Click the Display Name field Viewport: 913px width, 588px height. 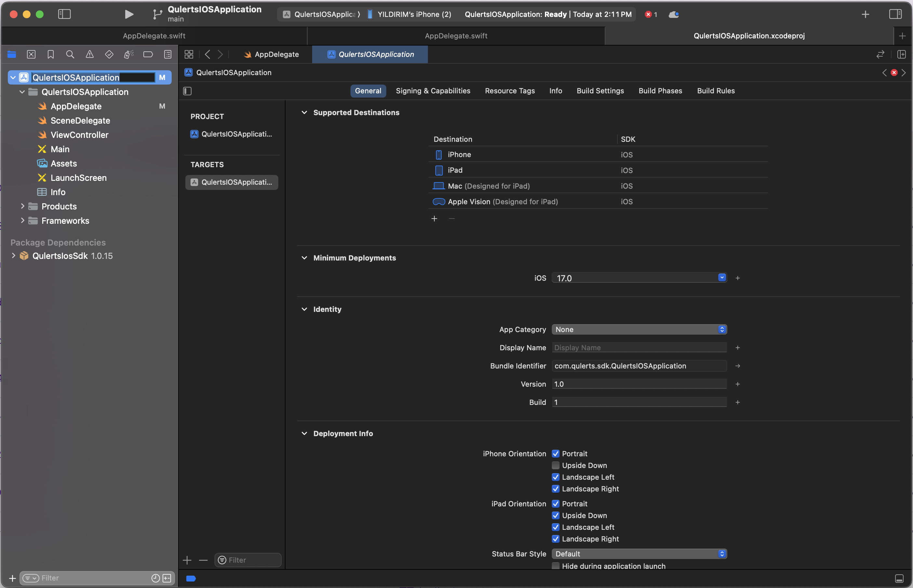click(639, 348)
